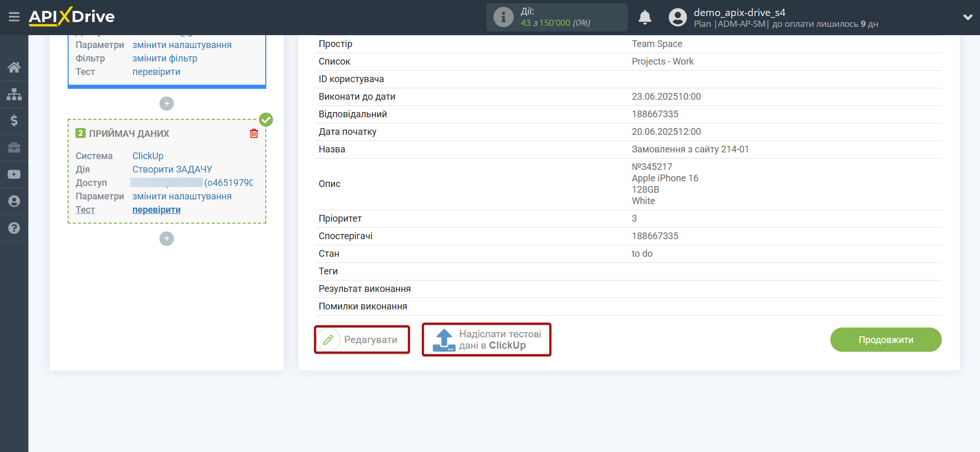Click source's перевірити test link
This screenshot has width=980, height=452.
tap(156, 72)
